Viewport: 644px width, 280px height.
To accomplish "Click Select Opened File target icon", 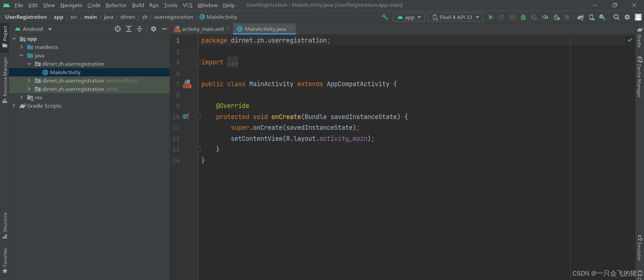I will [118, 29].
